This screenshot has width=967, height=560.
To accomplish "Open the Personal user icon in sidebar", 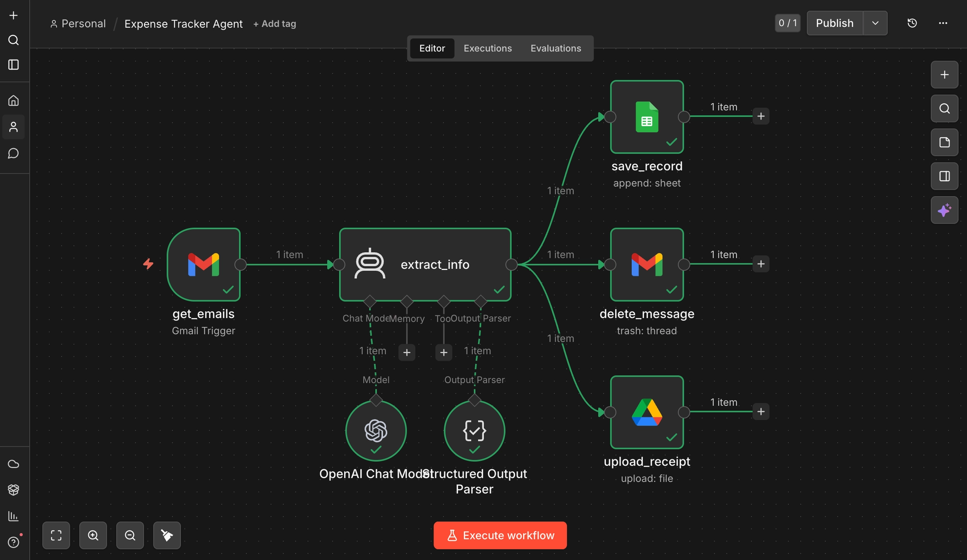I will pos(14,127).
